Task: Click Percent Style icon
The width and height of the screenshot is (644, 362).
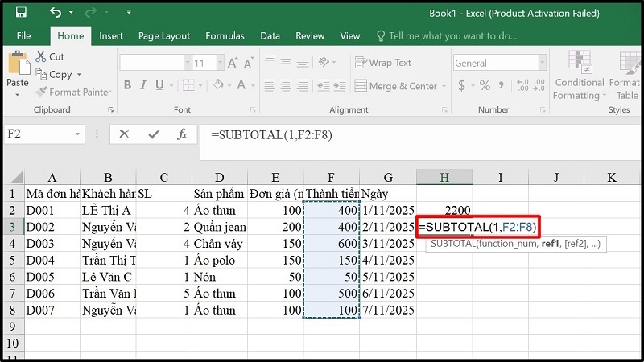Action: (485, 85)
